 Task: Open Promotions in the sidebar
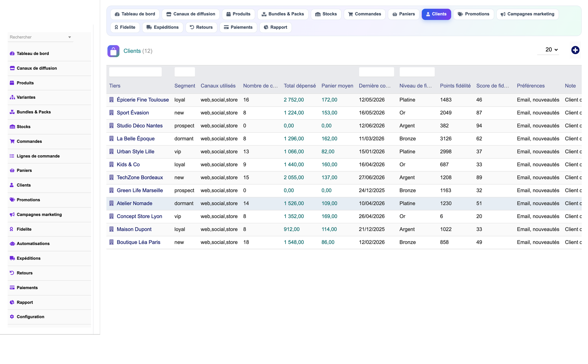coord(49,200)
